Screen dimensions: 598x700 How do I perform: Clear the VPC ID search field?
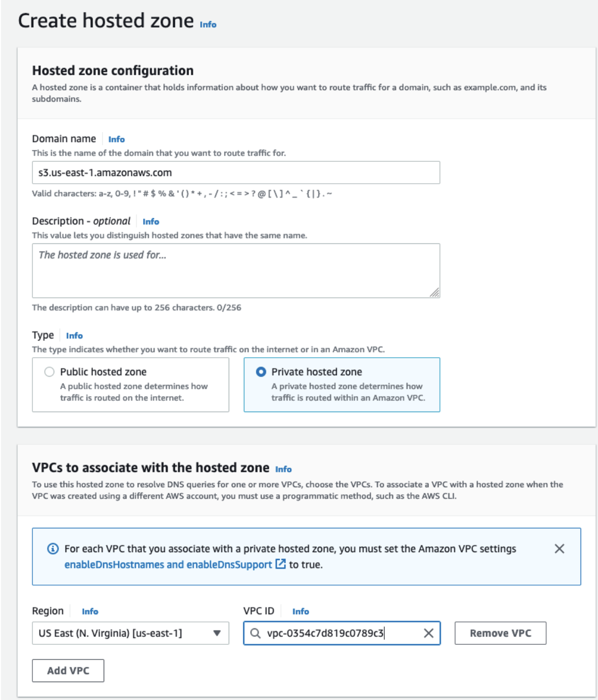pos(428,633)
